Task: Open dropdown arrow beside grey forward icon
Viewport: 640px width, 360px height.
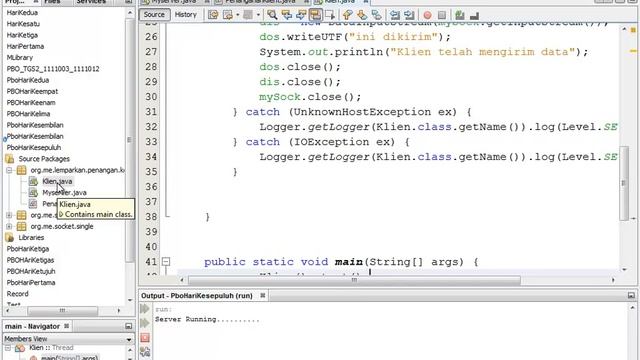Action: (x=258, y=15)
